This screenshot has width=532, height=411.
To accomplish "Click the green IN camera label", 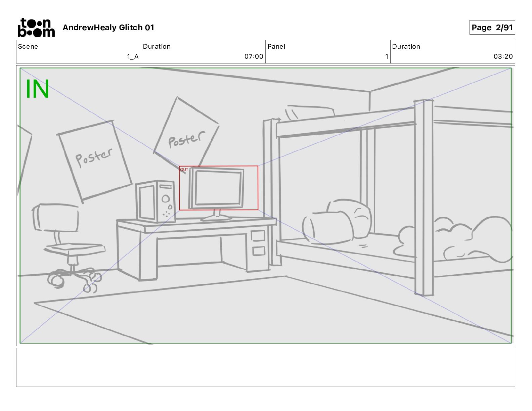I will pyautogui.click(x=37, y=89).
